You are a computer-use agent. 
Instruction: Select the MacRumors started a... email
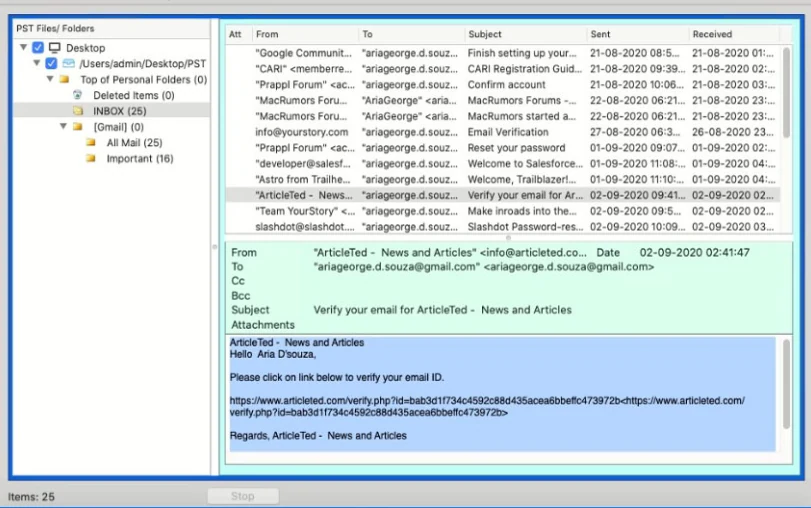pos(502,116)
